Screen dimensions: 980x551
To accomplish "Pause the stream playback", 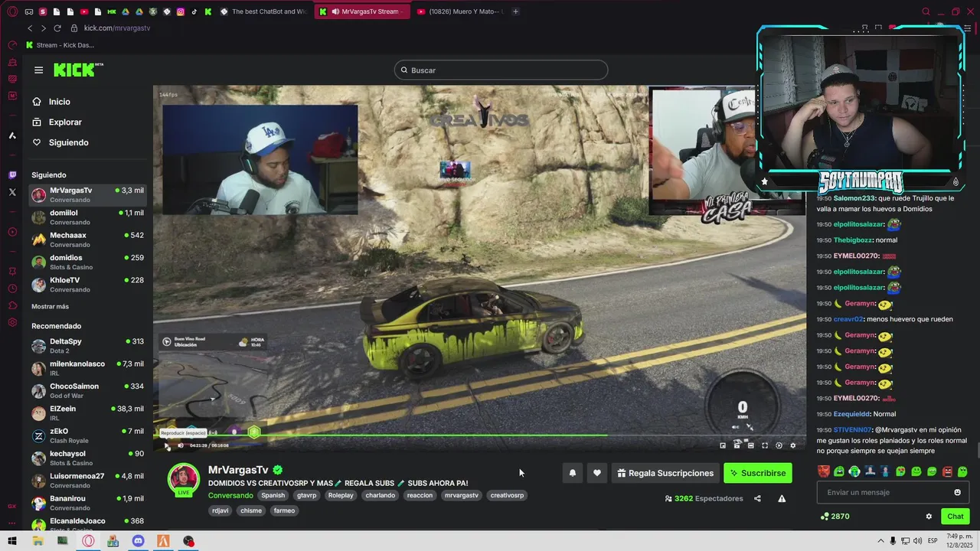I will [x=167, y=445].
